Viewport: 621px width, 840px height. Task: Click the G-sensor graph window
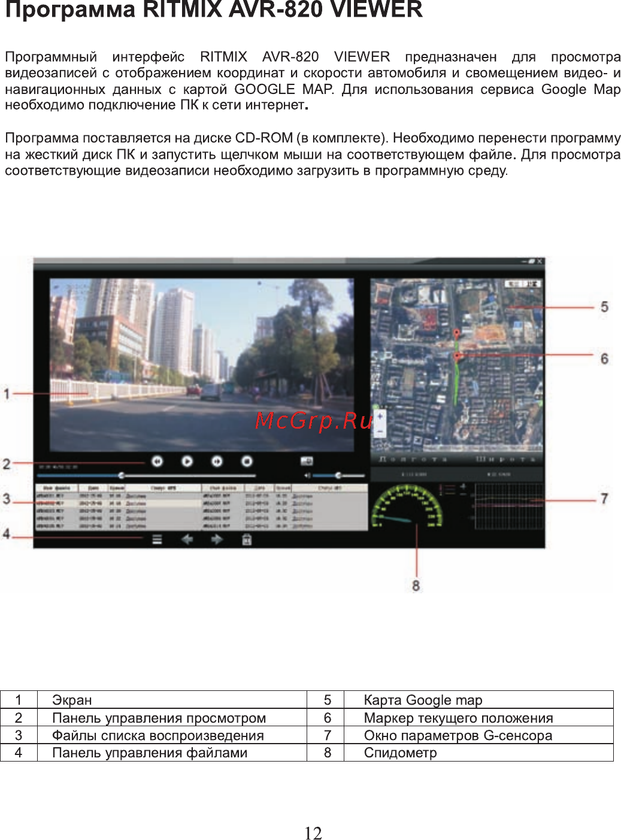pyautogui.click(x=509, y=507)
